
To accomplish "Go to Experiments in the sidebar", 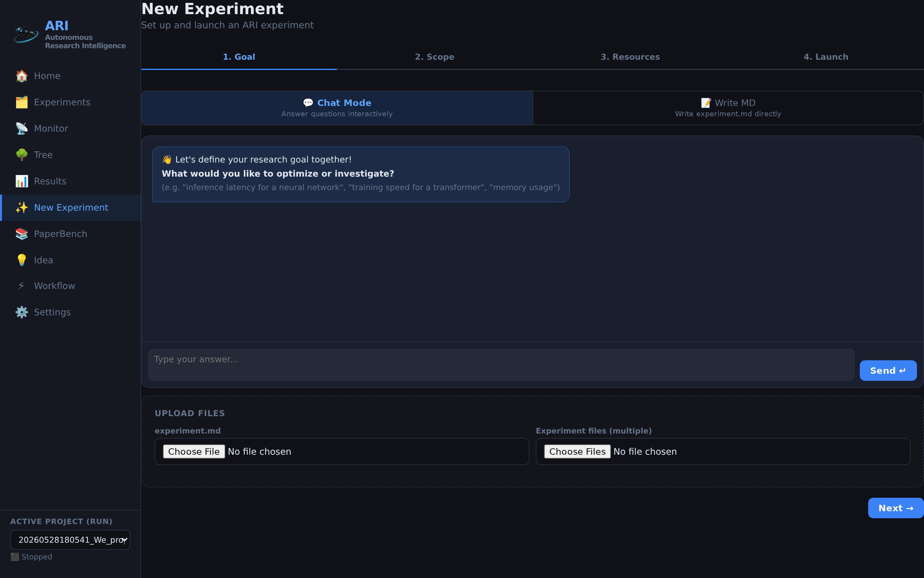I will point(71,102).
